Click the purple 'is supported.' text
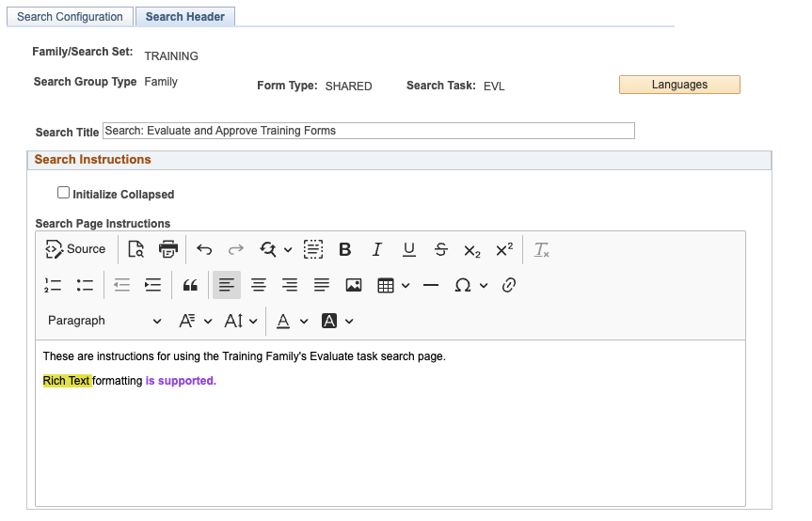The image size is (812, 521). 181,381
